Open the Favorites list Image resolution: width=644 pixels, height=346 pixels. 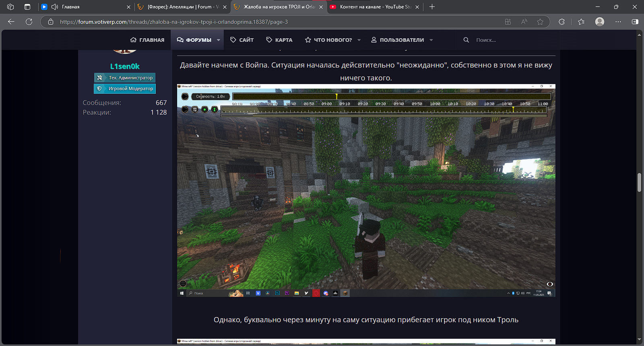[581, 22]
